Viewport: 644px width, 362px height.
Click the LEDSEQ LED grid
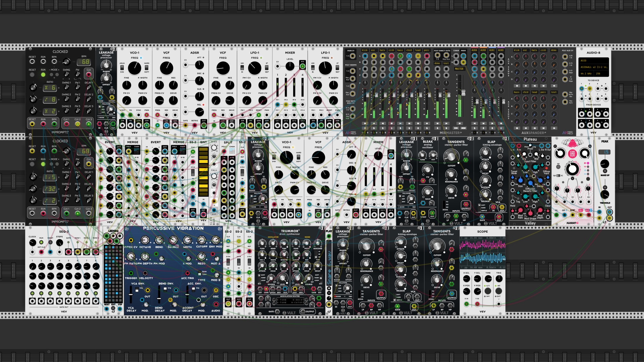point(113,274)
